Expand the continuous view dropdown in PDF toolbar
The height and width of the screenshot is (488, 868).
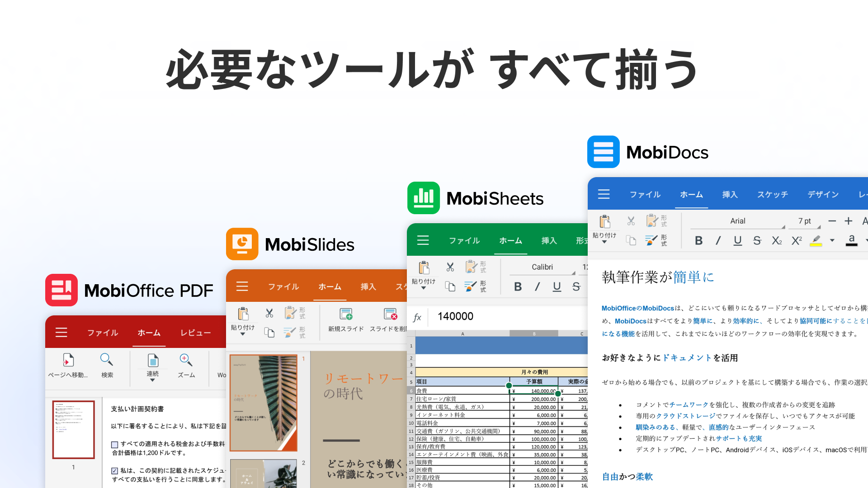(x=152, y=380)
